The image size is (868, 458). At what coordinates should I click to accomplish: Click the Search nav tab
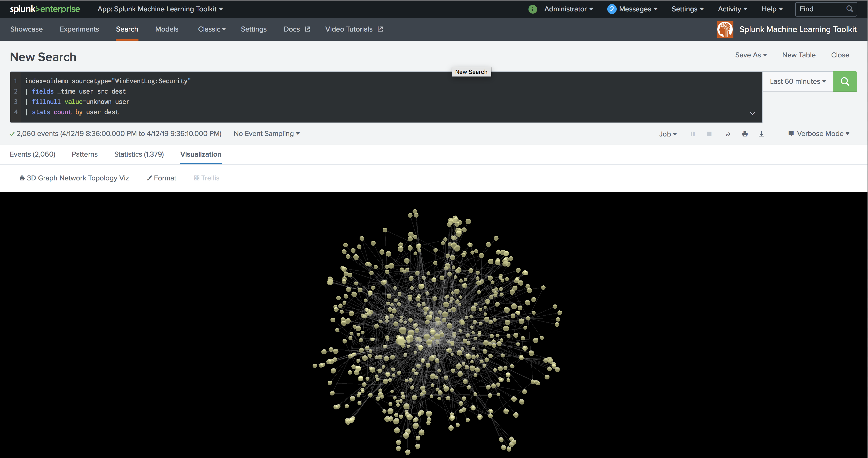tap(127, 29)
